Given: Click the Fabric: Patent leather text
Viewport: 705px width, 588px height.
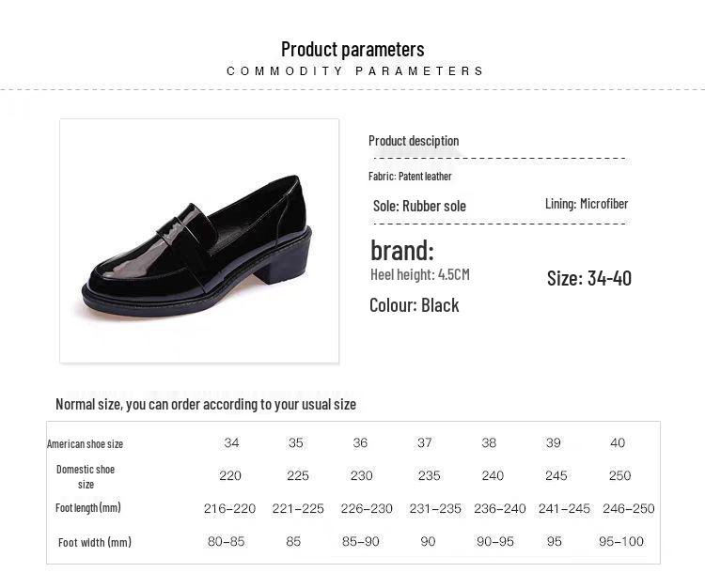Looking at the screenshot, I should coord(410,177).
